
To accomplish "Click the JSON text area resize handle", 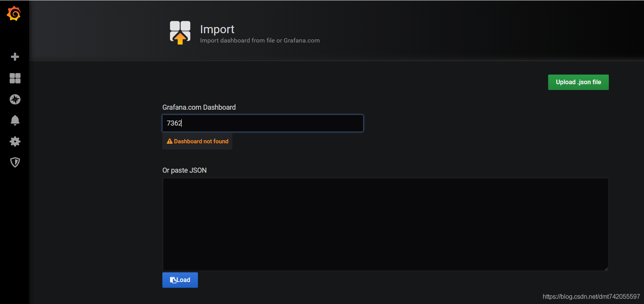I will pos(606,268).
